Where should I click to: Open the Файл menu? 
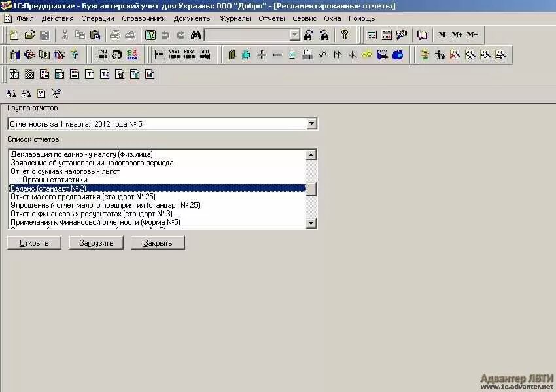point(25,18)
